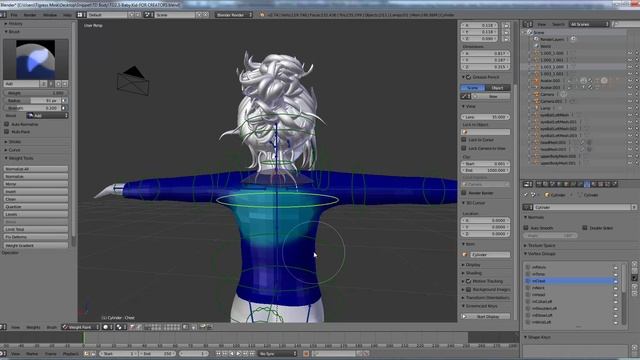Expand the Shading panel in properties sidebar
Viewport: 640px width, 360px height.
pos(472,273)
